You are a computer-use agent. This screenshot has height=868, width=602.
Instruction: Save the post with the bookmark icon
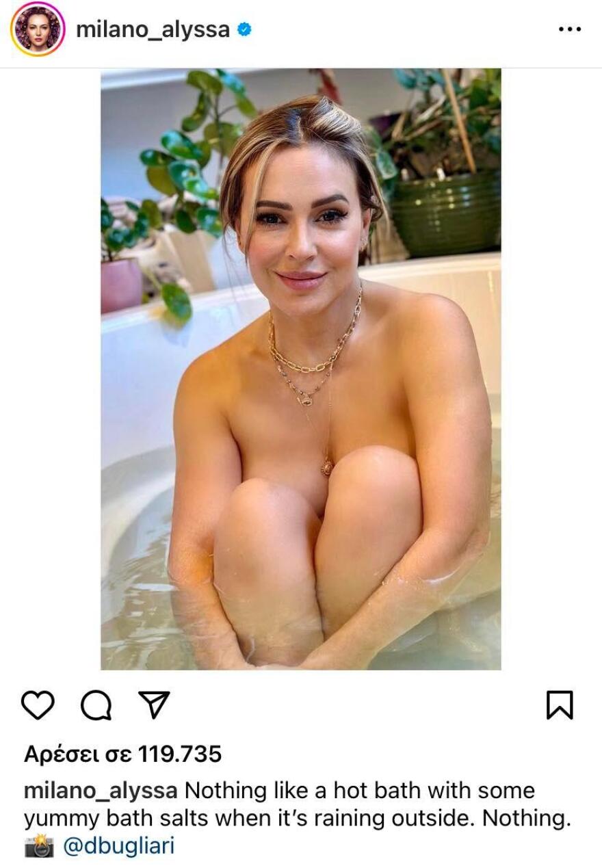[560, 705]
